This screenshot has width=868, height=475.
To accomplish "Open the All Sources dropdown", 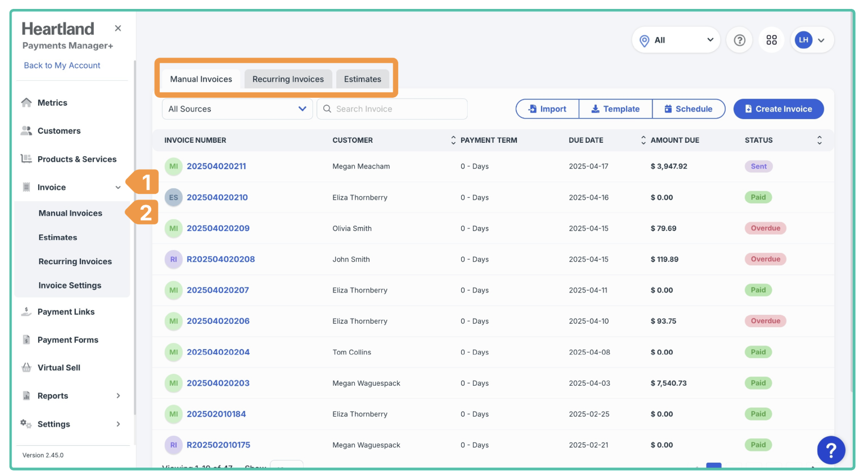I will click(237, 109).
